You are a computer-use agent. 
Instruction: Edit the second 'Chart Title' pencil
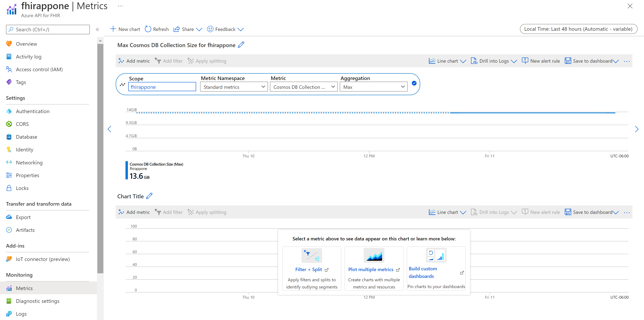[x=149, y=196]
